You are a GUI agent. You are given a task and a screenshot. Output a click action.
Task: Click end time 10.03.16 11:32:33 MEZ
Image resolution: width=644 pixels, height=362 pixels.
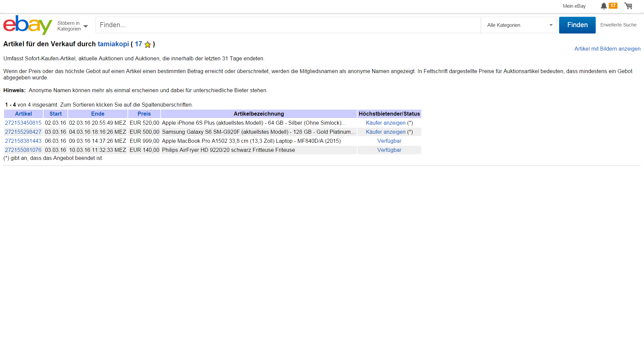tap(98, 150)
